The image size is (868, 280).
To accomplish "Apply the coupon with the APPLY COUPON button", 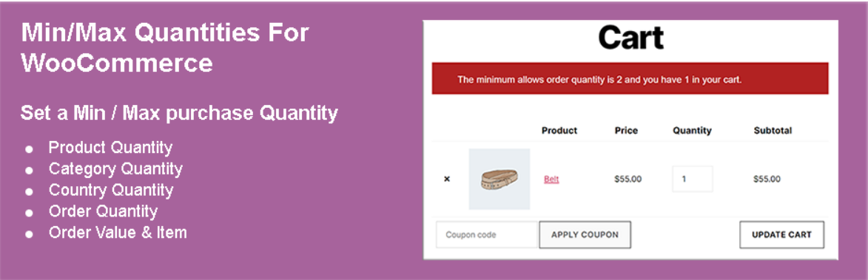I will (585, 235).
